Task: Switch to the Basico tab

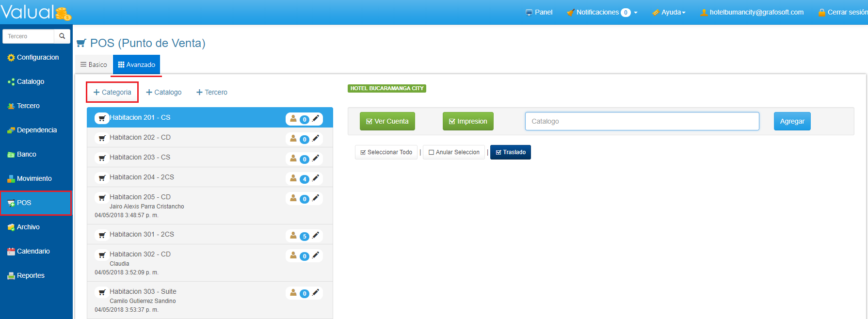Action: [x=94, y=64]
